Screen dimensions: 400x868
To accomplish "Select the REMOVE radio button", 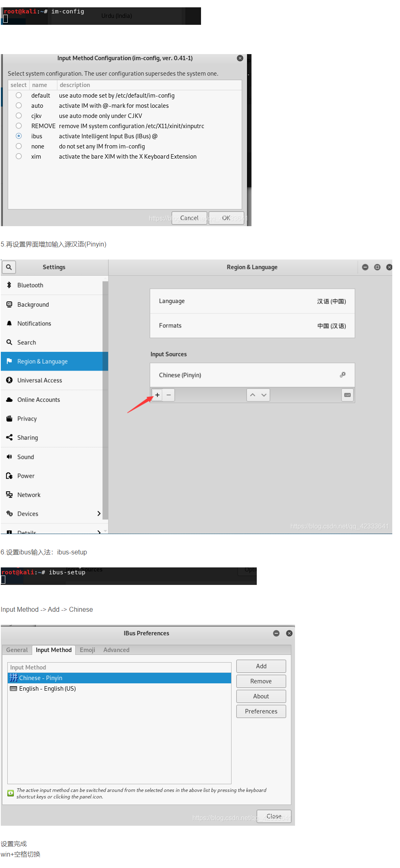I will point(19,126).
